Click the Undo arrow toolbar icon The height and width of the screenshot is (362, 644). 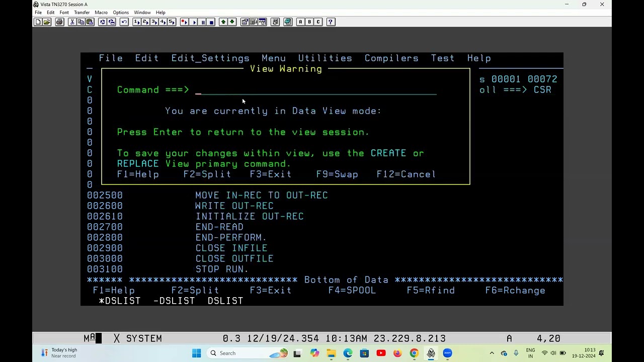[x=124, y=22]
